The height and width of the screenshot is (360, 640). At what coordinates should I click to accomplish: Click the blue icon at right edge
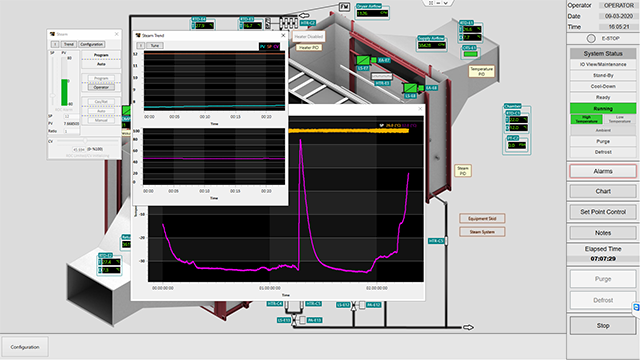tap(636, 307)
